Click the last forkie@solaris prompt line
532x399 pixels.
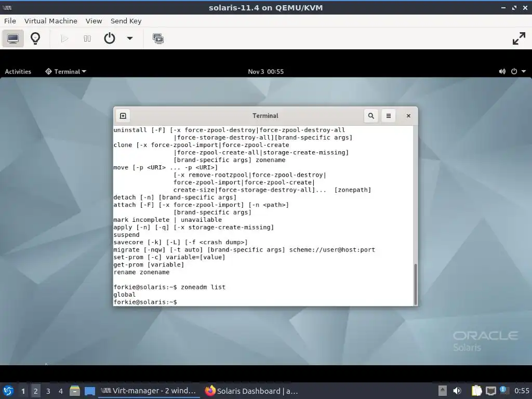[x=145, y=302]
